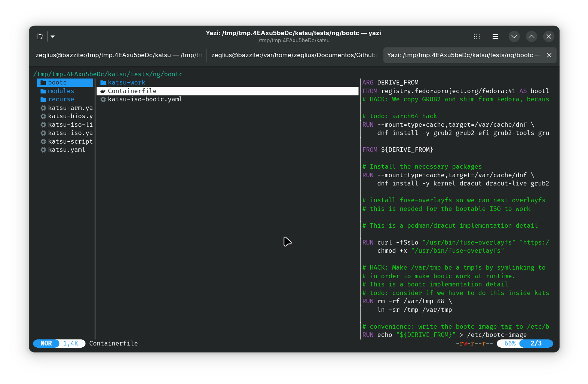Click the gear icon beside katsu.yaml
588x384 pixels.
click(43, 150)
